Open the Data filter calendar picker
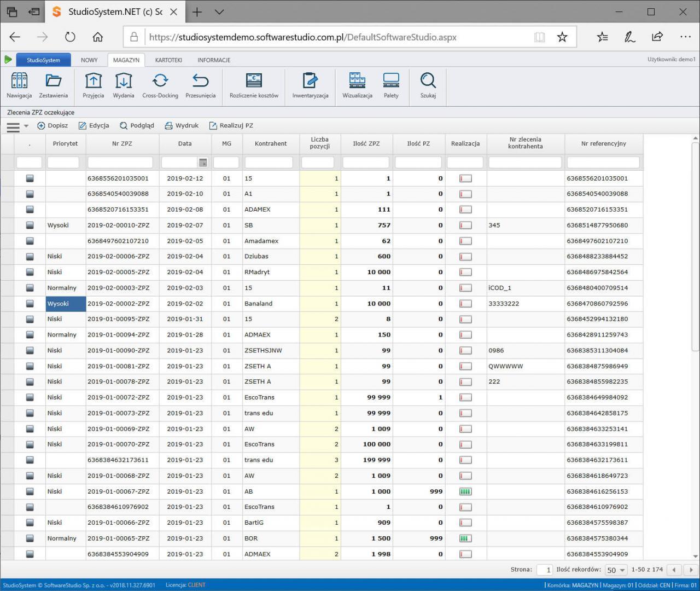700x591 pixels. [203, 163]
